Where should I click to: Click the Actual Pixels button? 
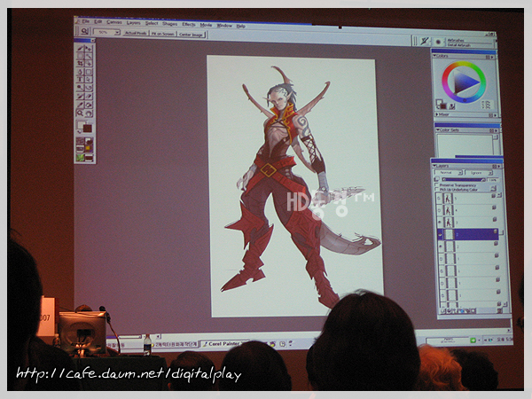coord(136,33)
